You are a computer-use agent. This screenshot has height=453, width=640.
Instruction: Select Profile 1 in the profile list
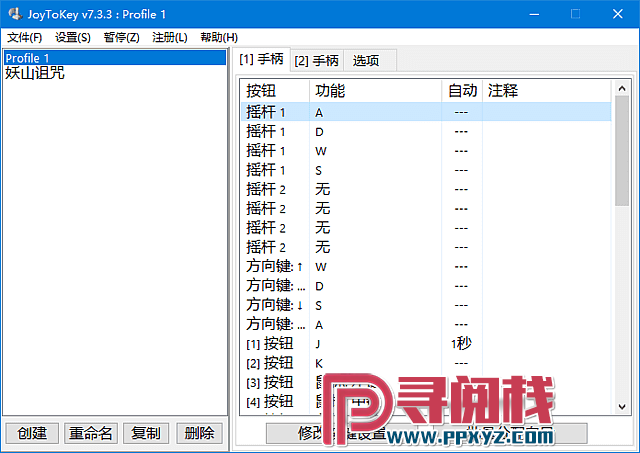114,58
